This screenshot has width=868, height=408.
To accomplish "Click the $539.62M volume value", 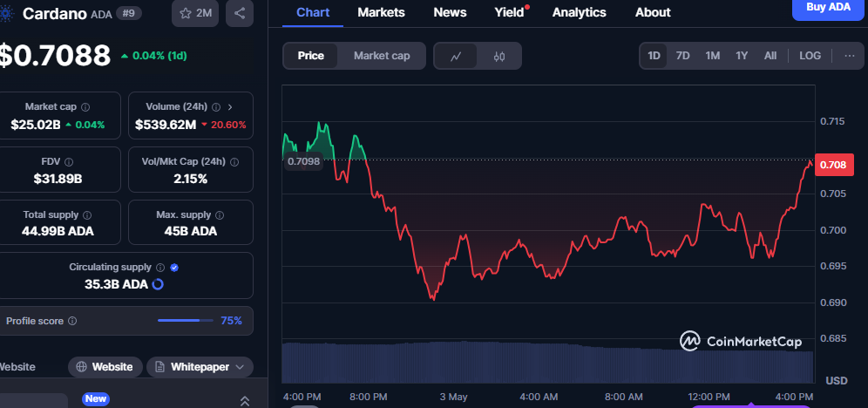I will click(166, 125).
